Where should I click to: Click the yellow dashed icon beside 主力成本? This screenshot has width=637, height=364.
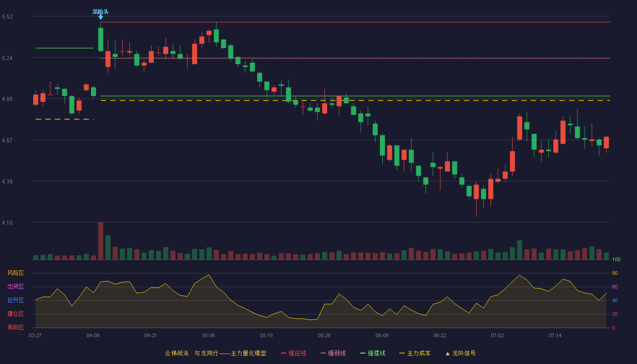coord(402,353)
